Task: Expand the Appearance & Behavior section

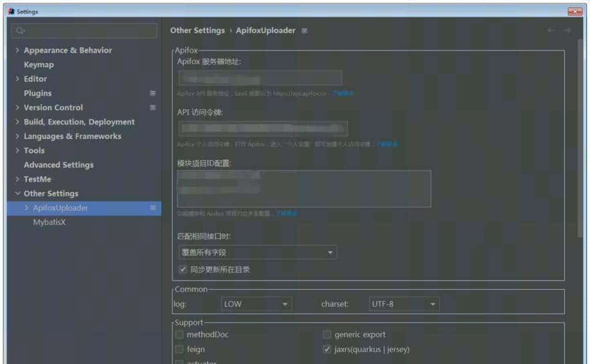Action: (17, 50)
